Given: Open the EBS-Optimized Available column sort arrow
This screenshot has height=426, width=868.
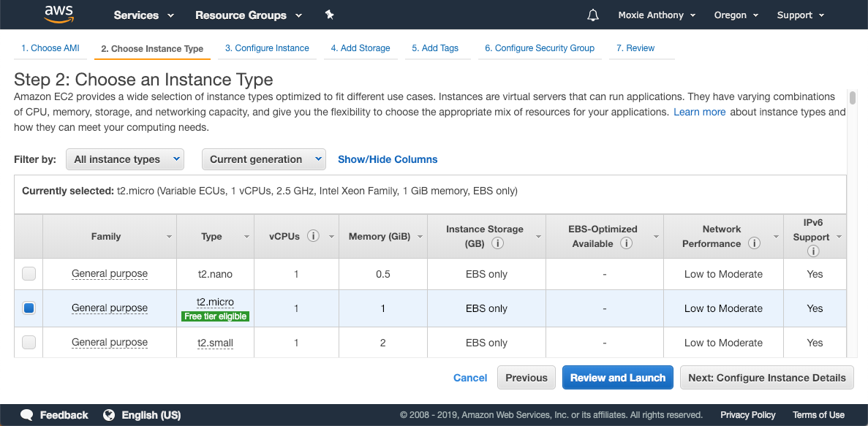Looking at the screenshot, I should [656, 237].
